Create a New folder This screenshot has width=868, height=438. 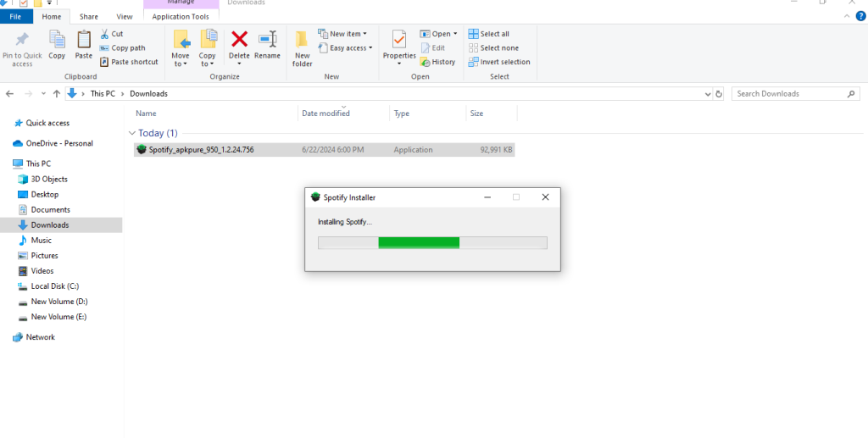click(x=303, y=48)
